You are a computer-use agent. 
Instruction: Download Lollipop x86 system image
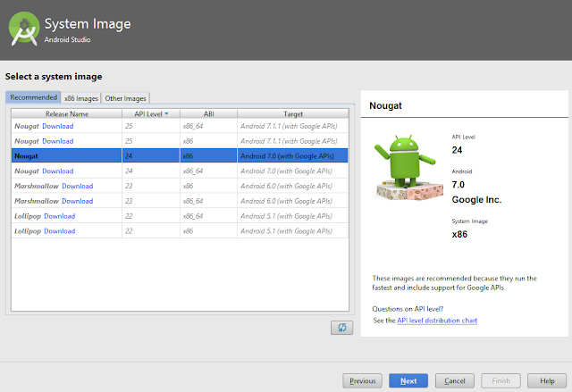pos(60,231)
